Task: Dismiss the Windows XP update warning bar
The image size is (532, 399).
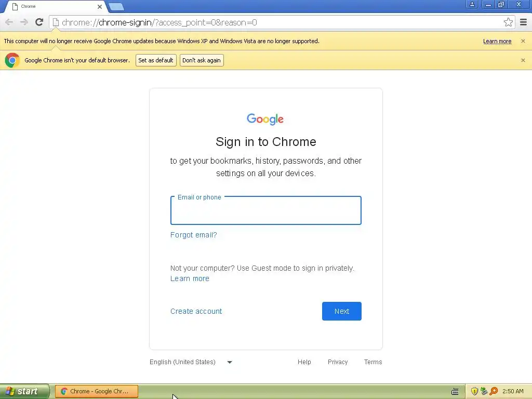Action: pyautogui.click(x=523, y=41)
